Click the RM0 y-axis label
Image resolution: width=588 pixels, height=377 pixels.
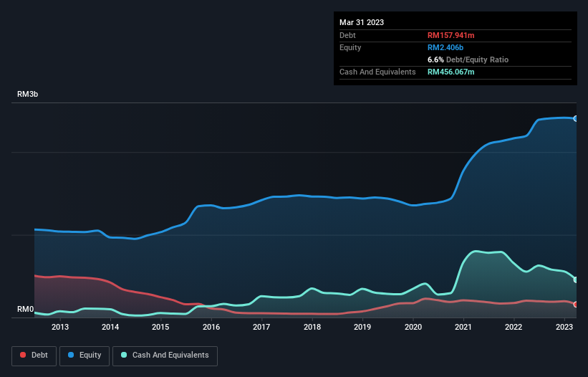[x=26, y=309]
